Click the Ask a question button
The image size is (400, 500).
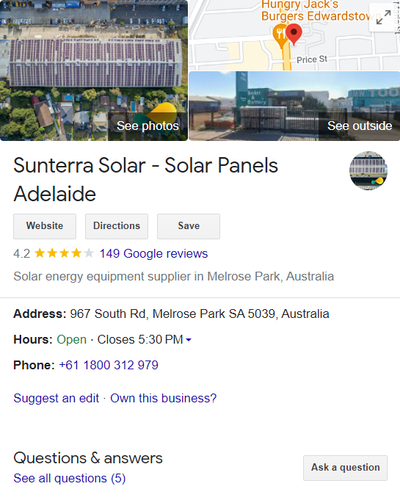point(345,468)
